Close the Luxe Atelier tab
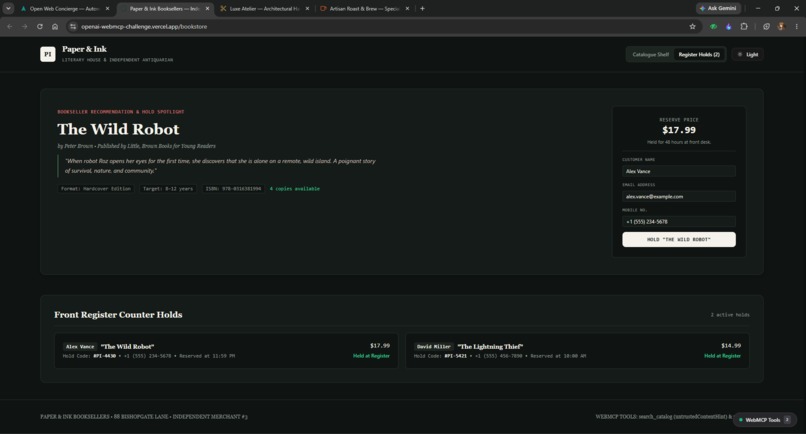The width and height of the screenshot is (806, 434). 307,8
